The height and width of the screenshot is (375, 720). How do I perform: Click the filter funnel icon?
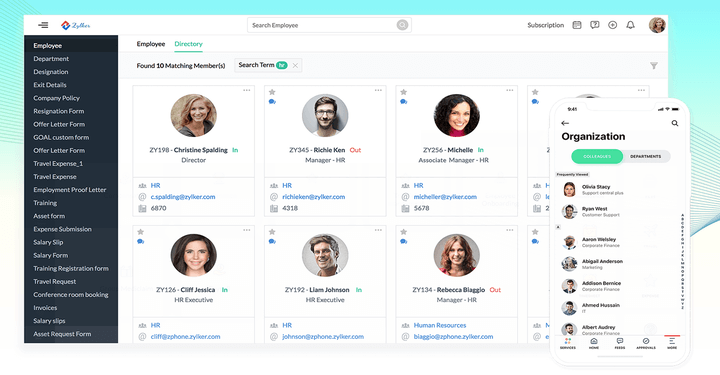click(x=654, y=66)
